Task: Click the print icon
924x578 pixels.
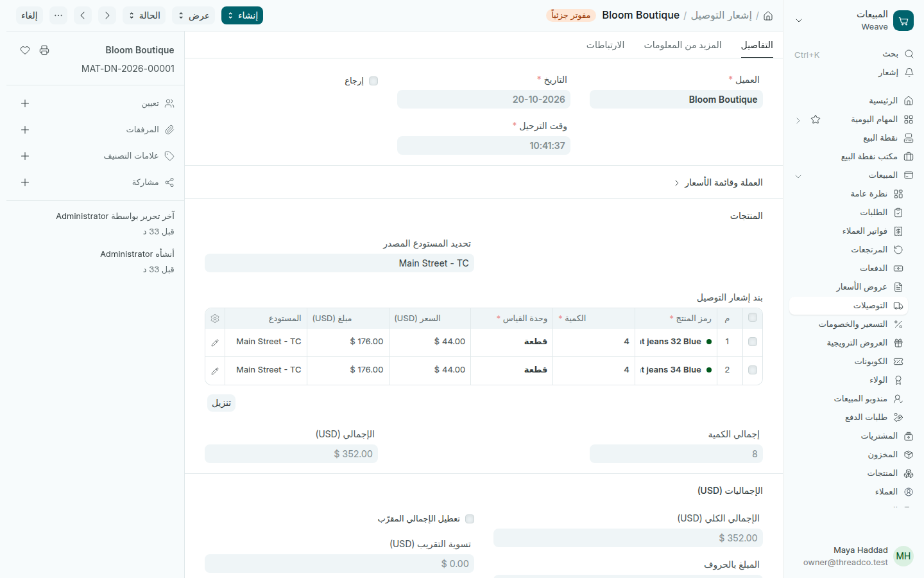Action: pyautogui.click(x=44, y=50)
